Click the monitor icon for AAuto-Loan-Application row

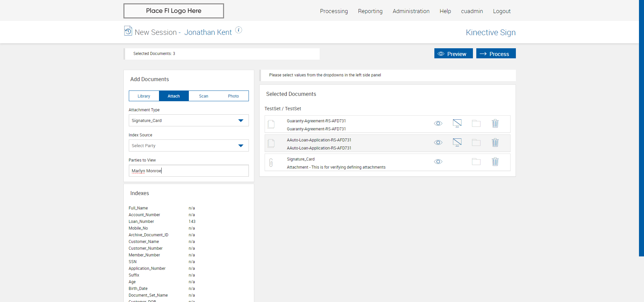457,142
